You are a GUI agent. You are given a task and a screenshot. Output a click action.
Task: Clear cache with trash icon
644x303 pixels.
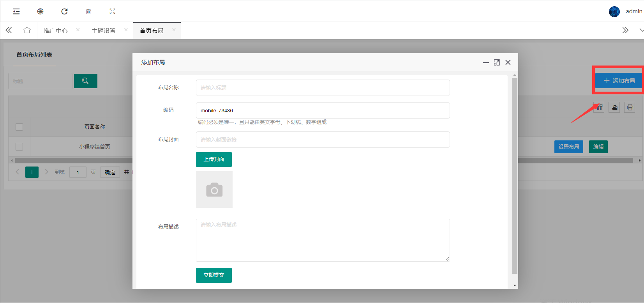pyautogui.click(x=88, y=11)
